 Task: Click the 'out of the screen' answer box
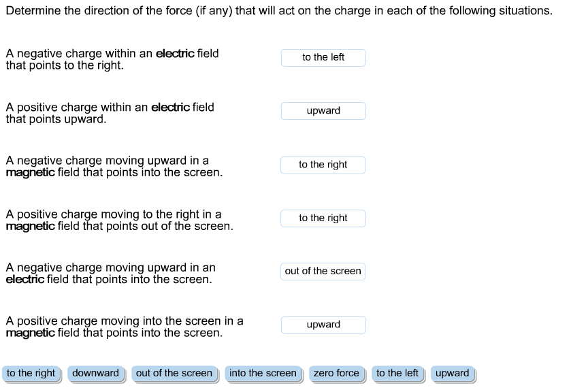click(323, 271)
